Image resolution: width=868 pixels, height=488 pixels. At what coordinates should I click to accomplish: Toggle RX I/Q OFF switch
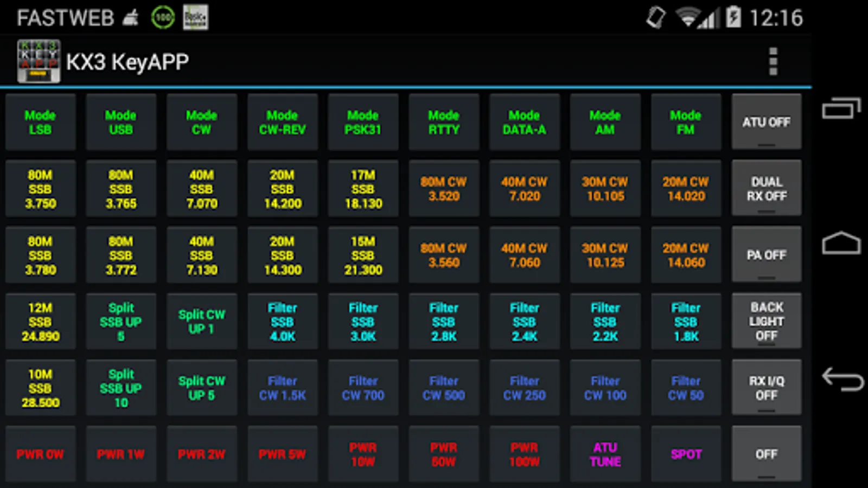tap(767, 388)
